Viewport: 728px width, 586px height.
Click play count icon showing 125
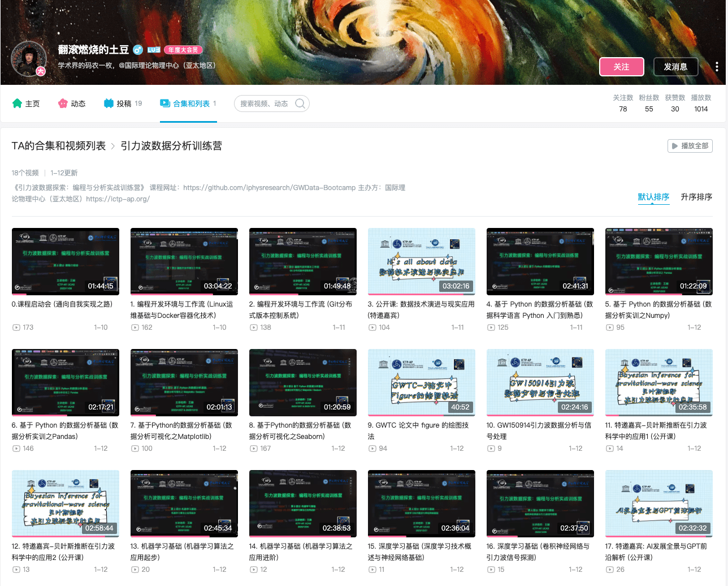pyautogui.click(x=491, y=328)
